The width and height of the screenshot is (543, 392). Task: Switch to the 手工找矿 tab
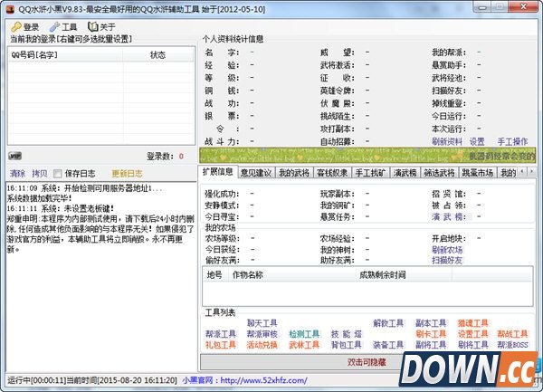[x=370, y=172]
